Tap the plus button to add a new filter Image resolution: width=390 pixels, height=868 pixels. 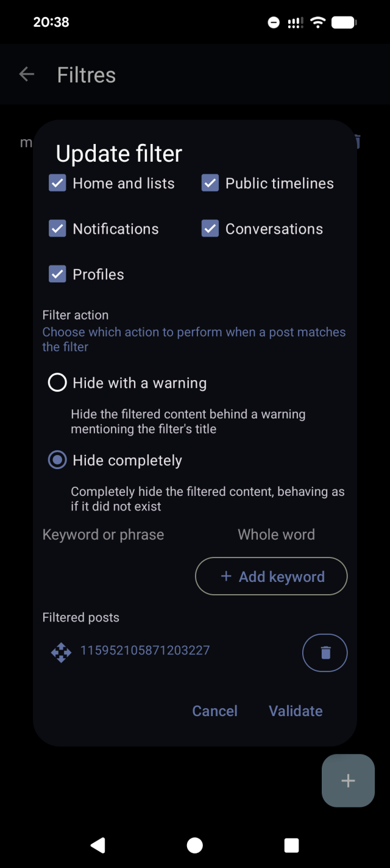pyautogui.click(x=347, y=780)
